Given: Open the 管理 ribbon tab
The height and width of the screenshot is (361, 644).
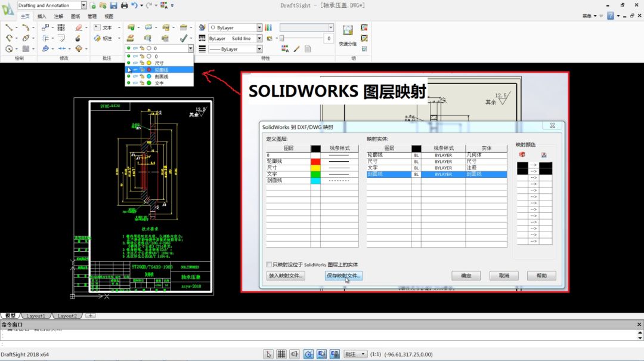Looking at the screenshot, I should pos(92,17).
